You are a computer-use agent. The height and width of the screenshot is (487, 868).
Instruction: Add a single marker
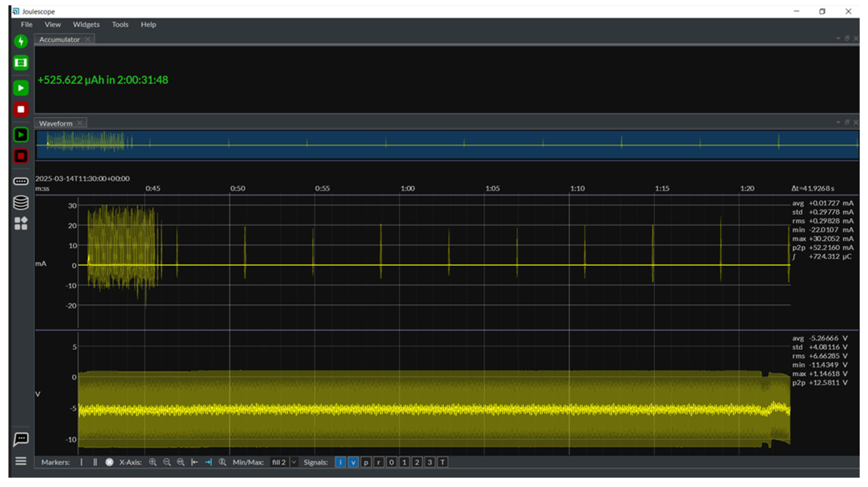[82, 462]
